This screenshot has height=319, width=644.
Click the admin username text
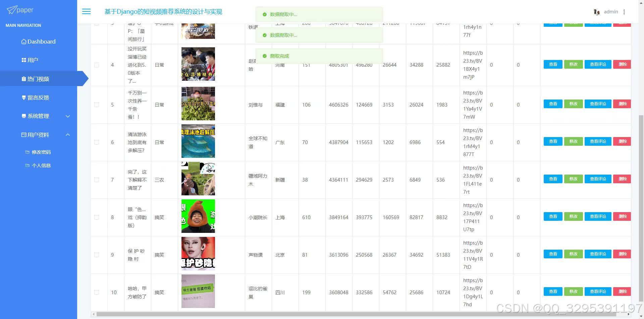[x=611, y=12]
